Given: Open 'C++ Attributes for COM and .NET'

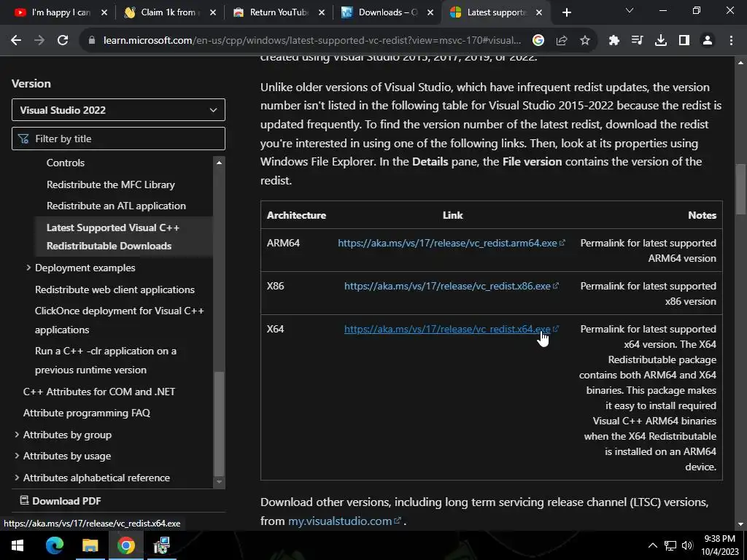Looking at the screenshot, I should coord(99,392).
